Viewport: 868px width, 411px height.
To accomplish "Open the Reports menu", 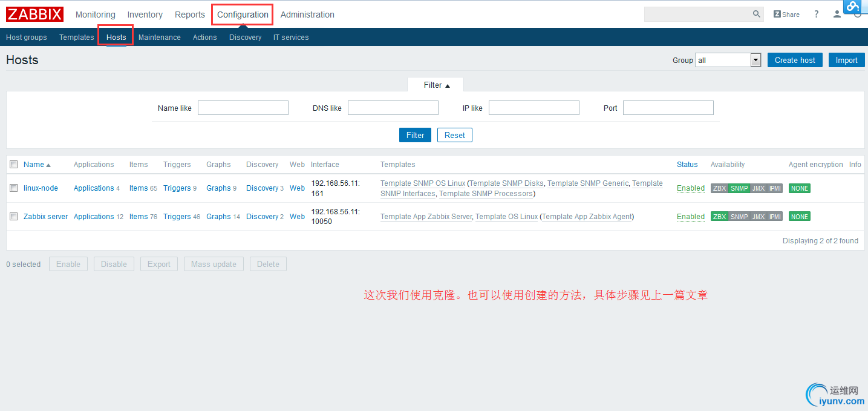I will pyautogui.click(x=190, y=15).
